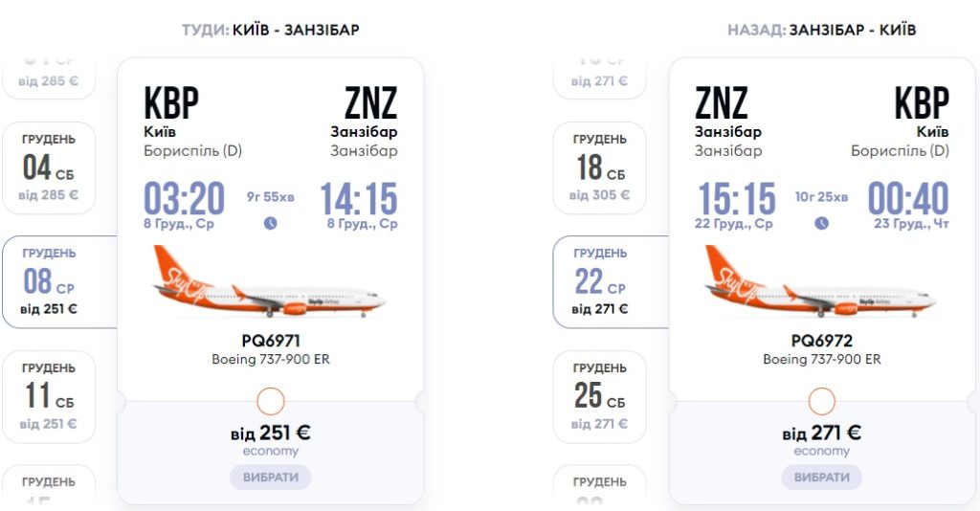Click the 03:20 departure time
This screenshot has height=511, width=980.
[x=184, y=199]
